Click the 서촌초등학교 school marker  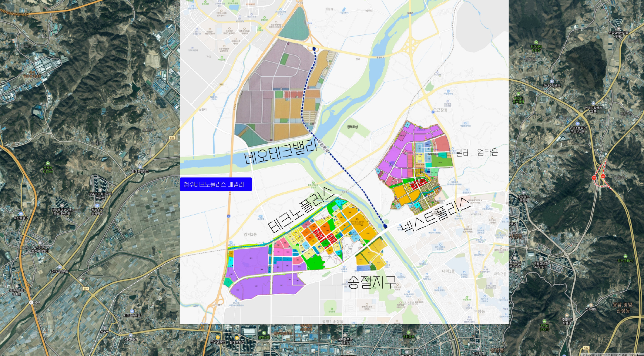click(x=132, y=313)
